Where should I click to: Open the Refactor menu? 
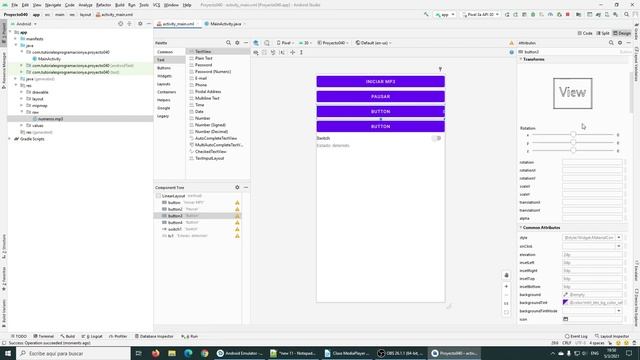click(103, 5)
